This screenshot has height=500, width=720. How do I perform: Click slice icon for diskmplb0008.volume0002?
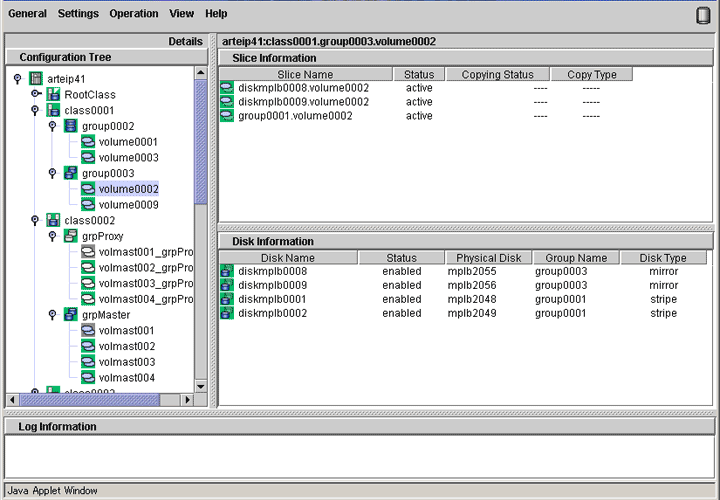(227, 88)
